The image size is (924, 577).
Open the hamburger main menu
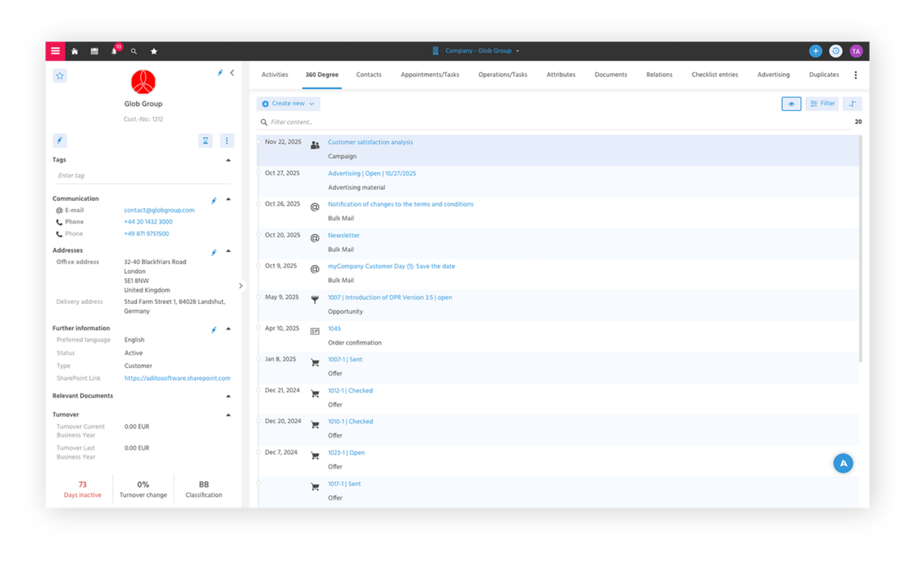[54, 50]
